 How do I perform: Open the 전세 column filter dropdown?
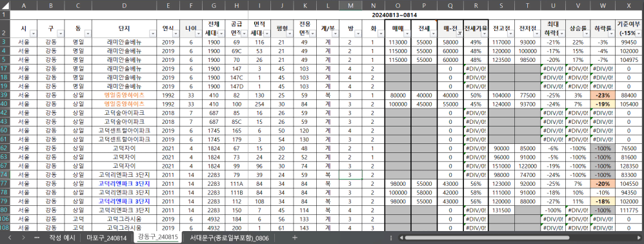click(x=433, y=34)
